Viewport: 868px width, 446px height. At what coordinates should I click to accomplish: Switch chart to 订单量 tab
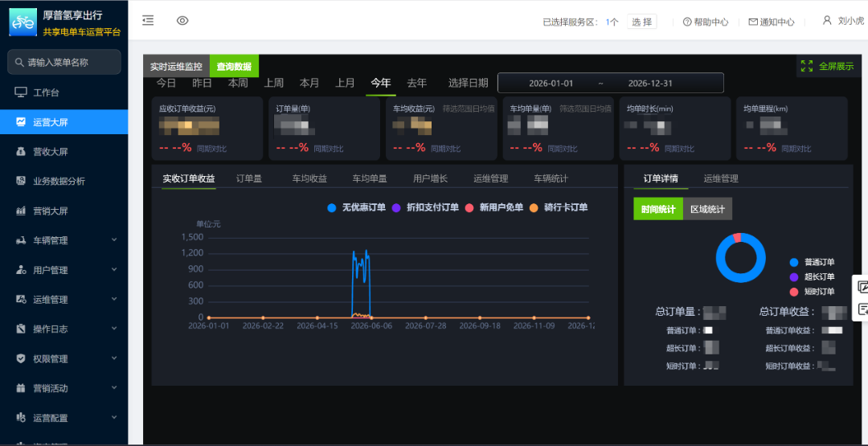tap(249, 178)
